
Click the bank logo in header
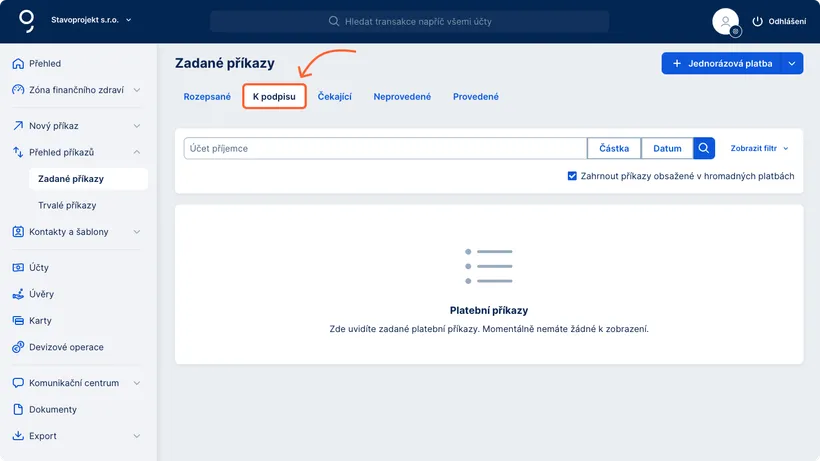[x=26, y=20]
